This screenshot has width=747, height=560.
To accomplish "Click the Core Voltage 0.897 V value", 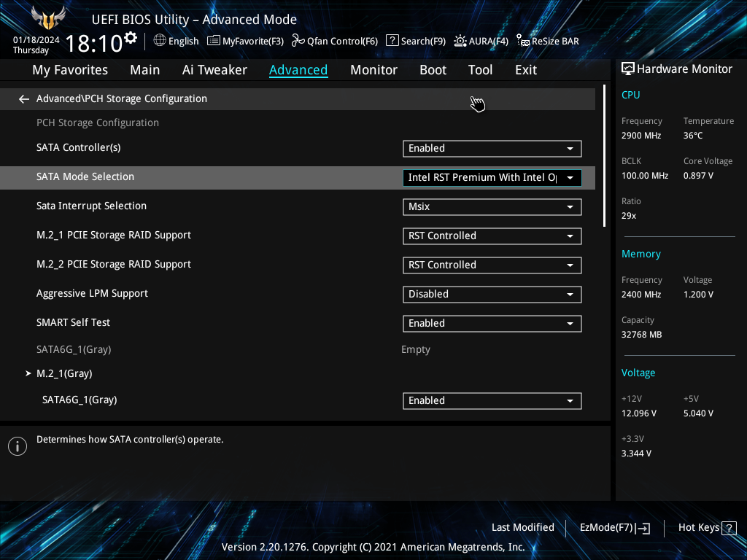I will (x=698, y=176).
